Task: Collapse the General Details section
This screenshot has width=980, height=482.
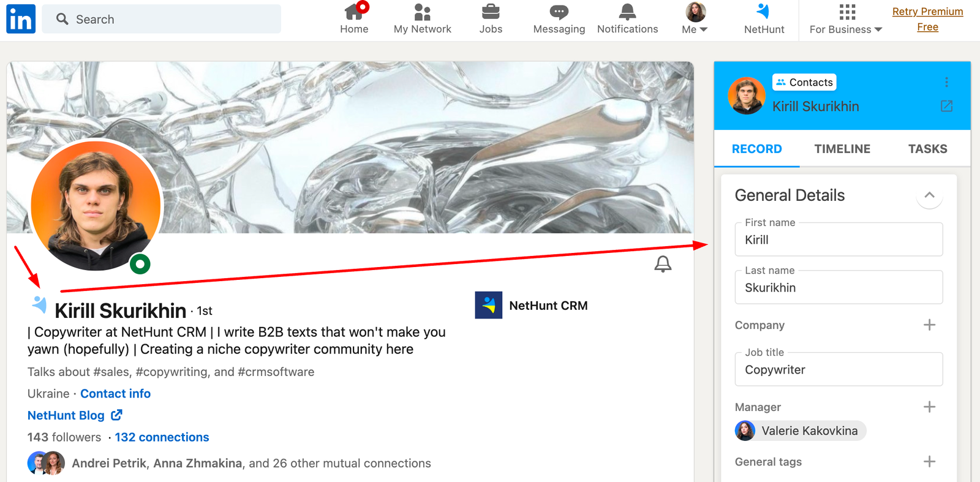Action: [x=929, y=195]
